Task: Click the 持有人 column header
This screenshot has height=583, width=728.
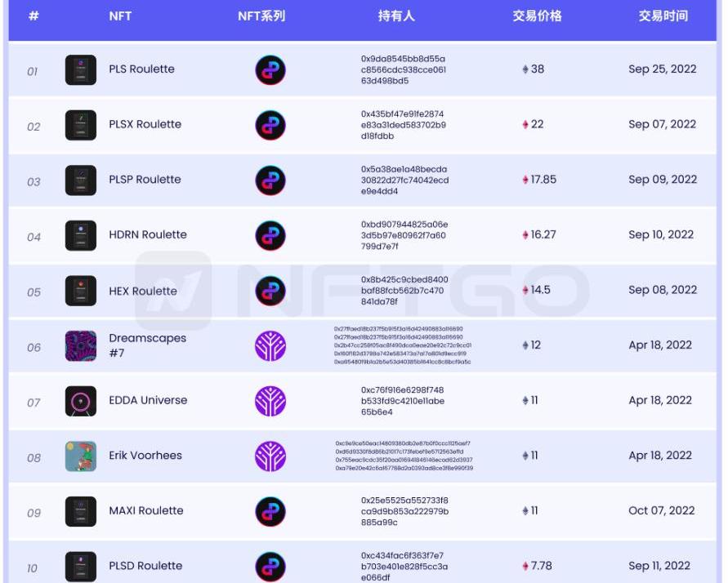Action: click(396, 16)
